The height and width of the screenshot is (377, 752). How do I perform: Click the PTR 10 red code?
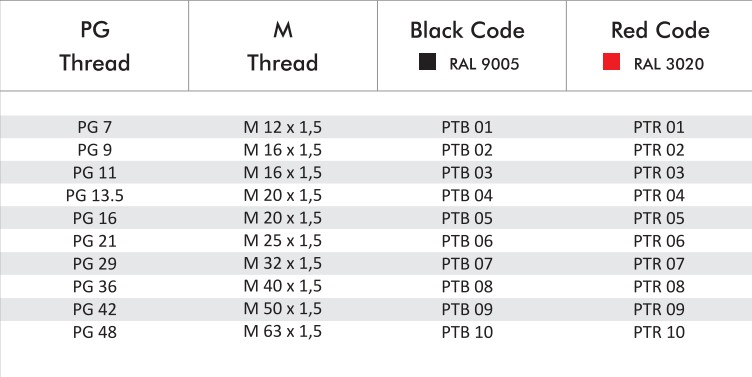pos(659,332)
